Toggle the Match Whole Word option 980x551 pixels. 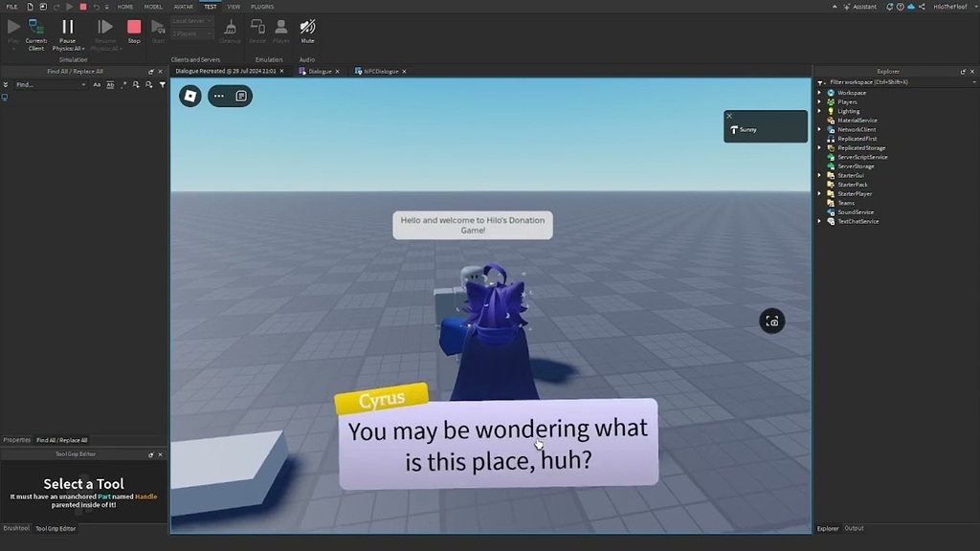[110, 84]
